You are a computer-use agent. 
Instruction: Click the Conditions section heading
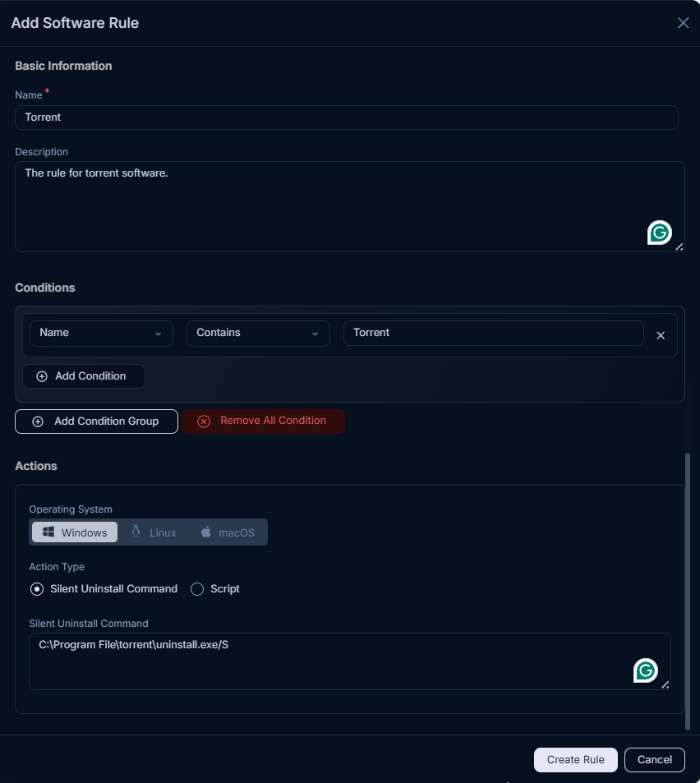click(45, 288)
